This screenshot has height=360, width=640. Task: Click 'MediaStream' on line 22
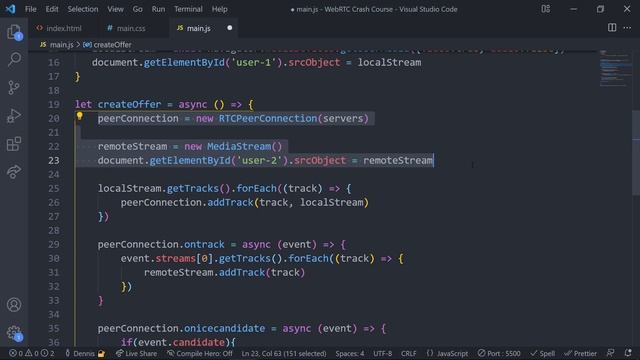[x=239, y=147]
